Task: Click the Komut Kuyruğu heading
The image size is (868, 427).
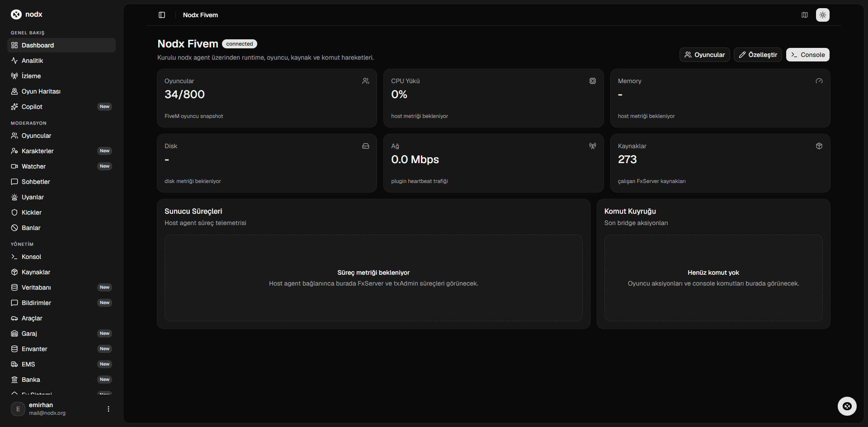Action: (630, 211)
